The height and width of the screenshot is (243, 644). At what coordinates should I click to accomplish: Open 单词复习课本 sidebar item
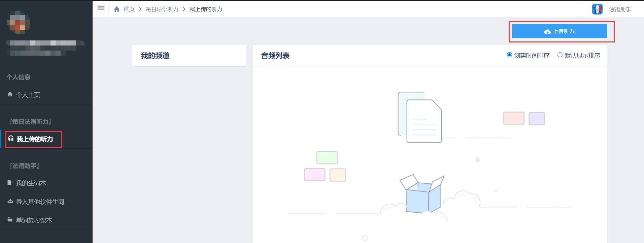pos(34,220)
